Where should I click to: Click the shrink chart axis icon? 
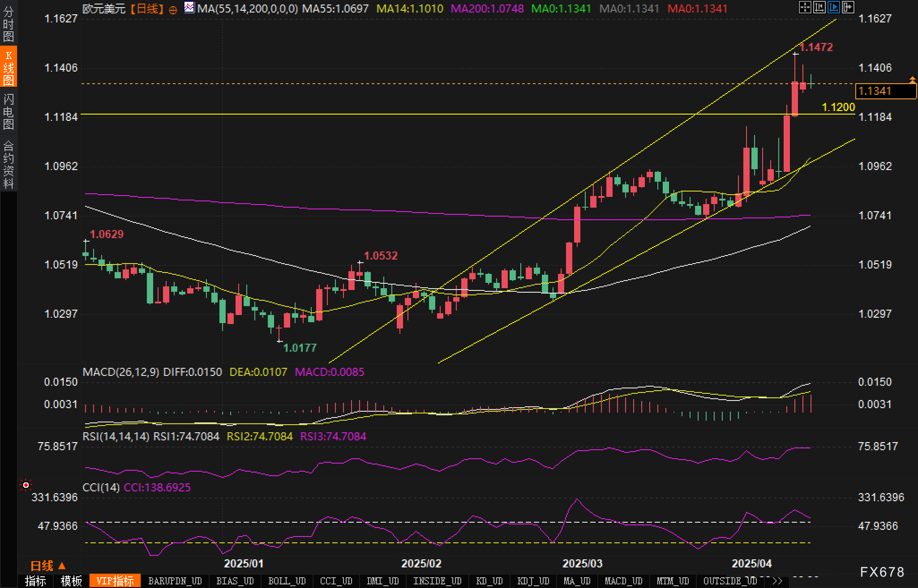819,7
